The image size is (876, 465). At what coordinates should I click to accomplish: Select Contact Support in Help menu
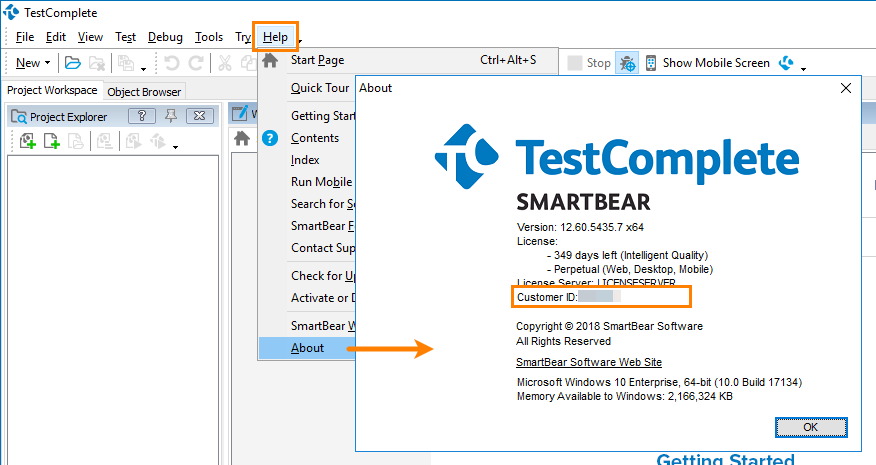tap(322, 248)
